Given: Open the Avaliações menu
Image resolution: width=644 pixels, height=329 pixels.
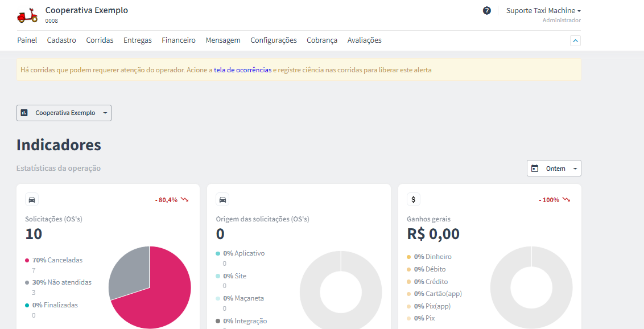Looking at the screenshot, I should 364,40.
